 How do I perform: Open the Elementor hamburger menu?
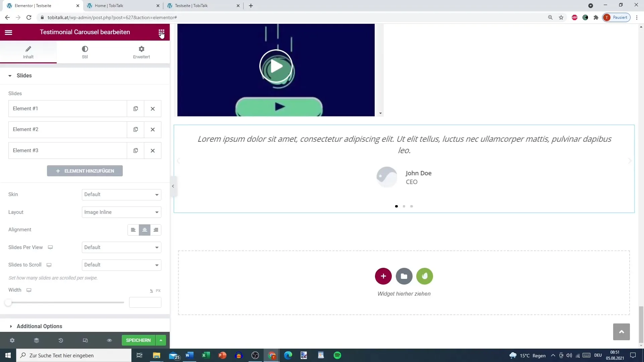8,32
